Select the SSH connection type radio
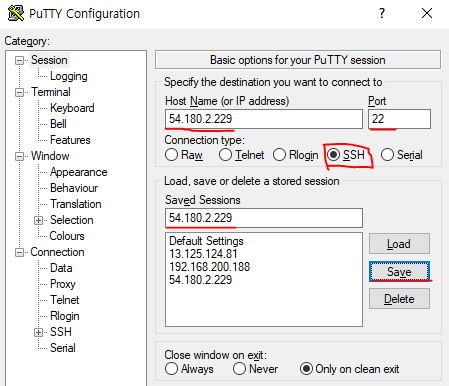Screen dimensions: 449x386 [333, 155]
